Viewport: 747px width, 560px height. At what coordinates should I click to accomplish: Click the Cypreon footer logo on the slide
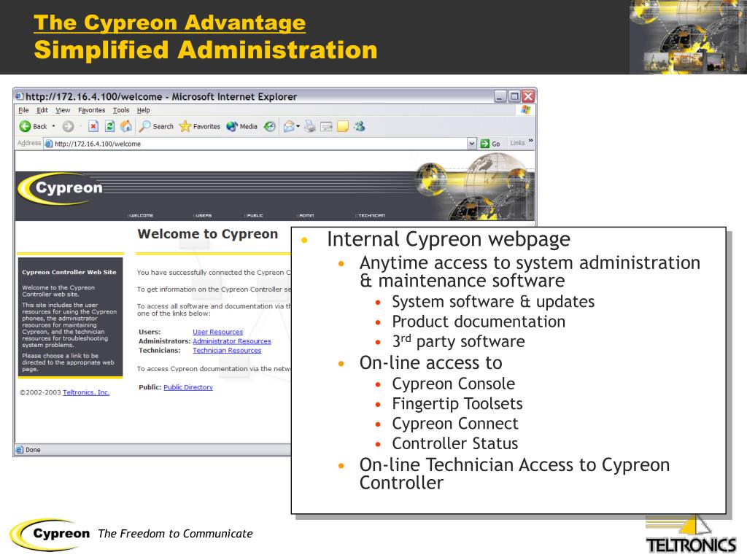pos(50,534)
